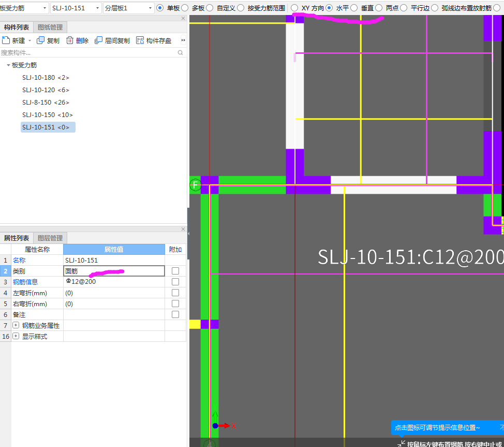Close the 构件列表 (component list) panel
Viewport: 504px width, 447px height.
[183, 19]
